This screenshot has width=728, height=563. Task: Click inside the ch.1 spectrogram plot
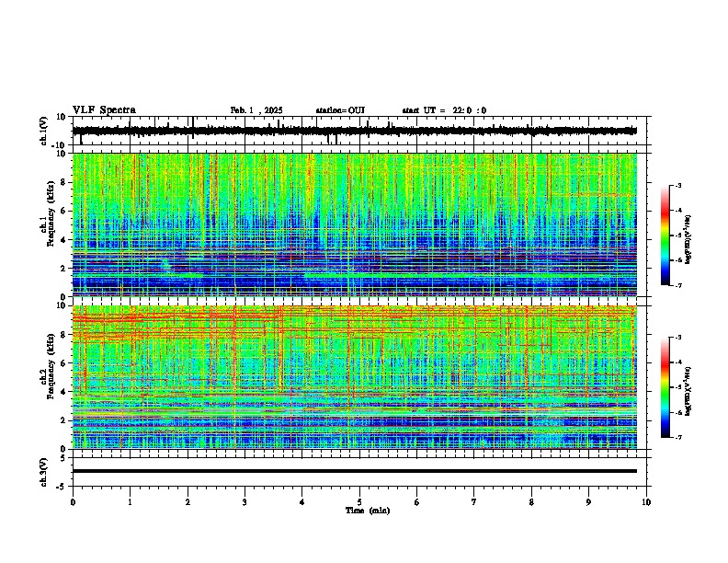pos(355,224)
